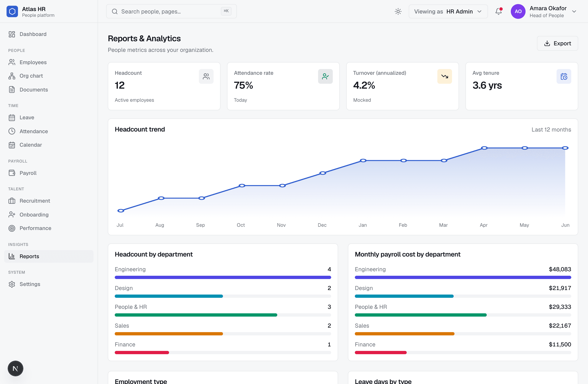
Task: Open notifications bell
Action: click(499, 11)
